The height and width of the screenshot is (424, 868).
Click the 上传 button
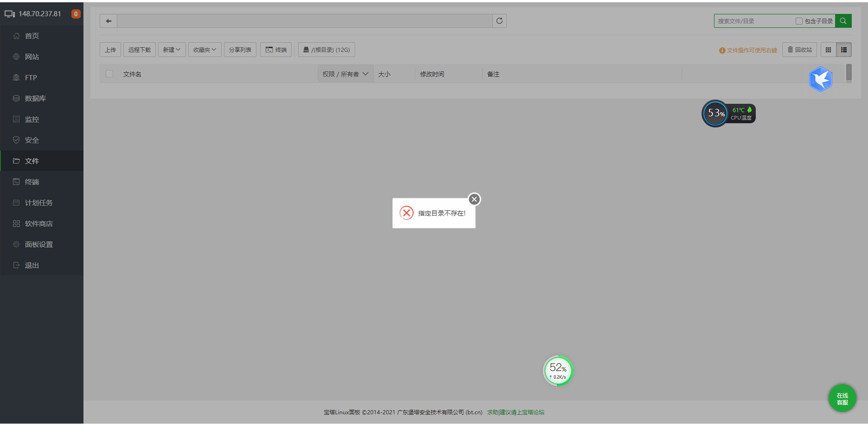click(110, 50)
